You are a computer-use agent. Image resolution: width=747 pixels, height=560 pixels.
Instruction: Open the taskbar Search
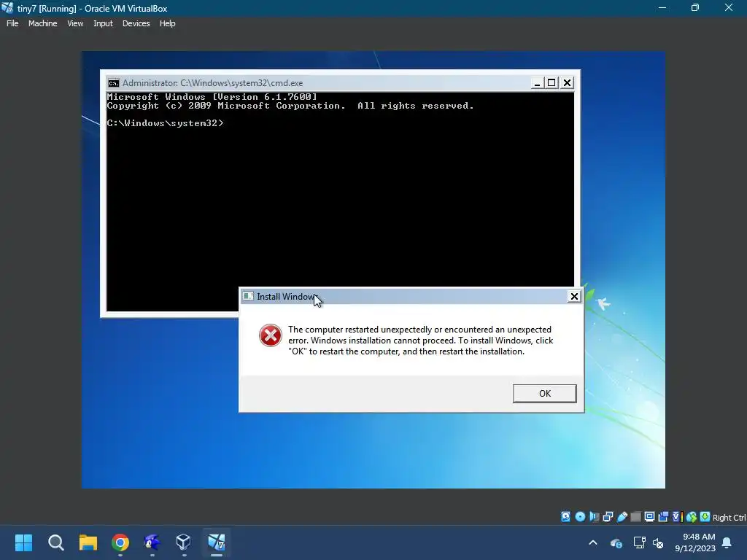point(55,542)
